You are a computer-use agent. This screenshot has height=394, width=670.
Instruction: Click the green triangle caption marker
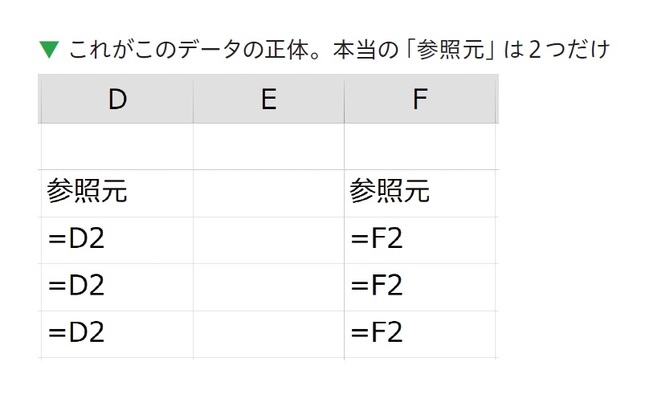pos(49,50)
